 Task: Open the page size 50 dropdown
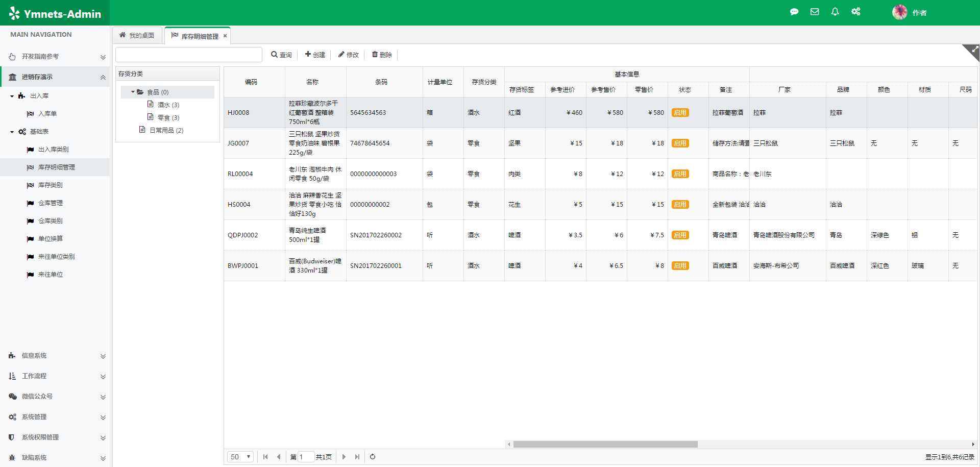click(240, 457)
